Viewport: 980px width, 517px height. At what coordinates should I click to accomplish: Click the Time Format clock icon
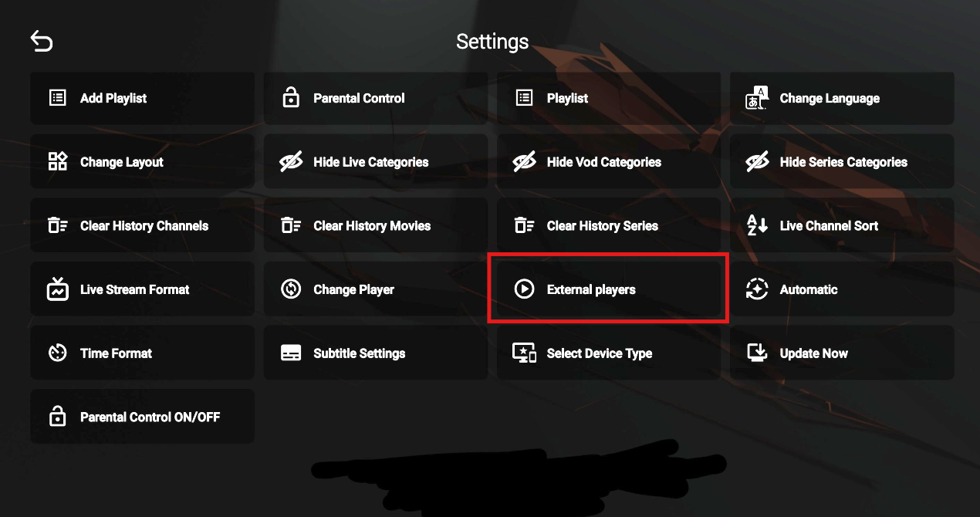pos(58,353)
